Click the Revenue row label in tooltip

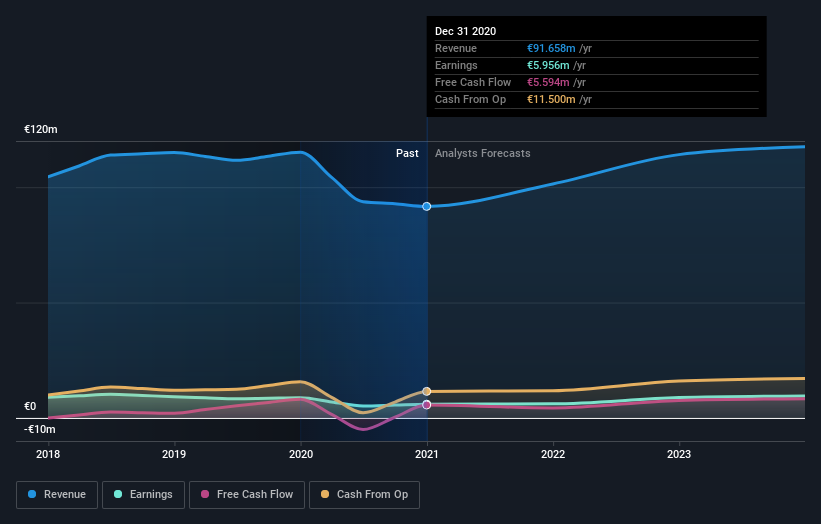[x=456, y=48]
